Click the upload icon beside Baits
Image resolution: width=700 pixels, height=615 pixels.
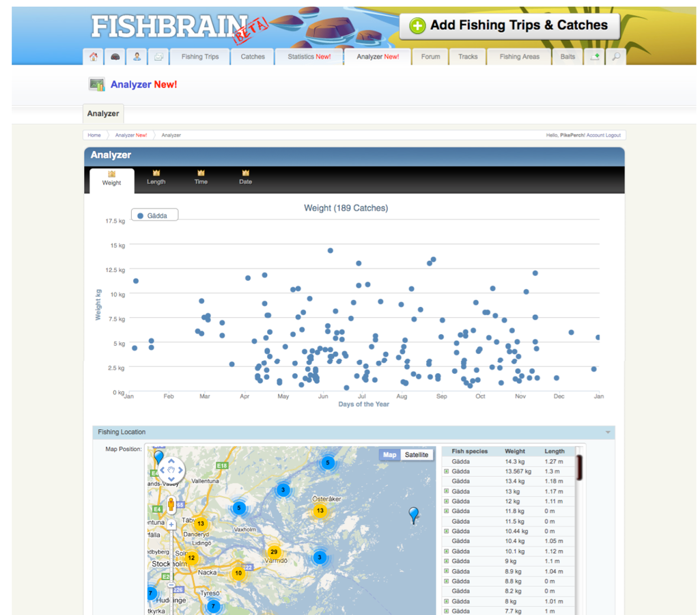(x=595, y=57)
